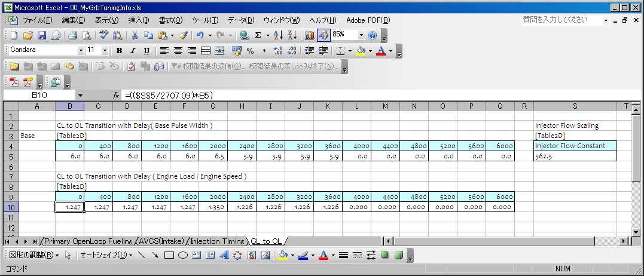Toggle Bold formatting
Viewport: 644px width, 276px height.
[119, 51]
